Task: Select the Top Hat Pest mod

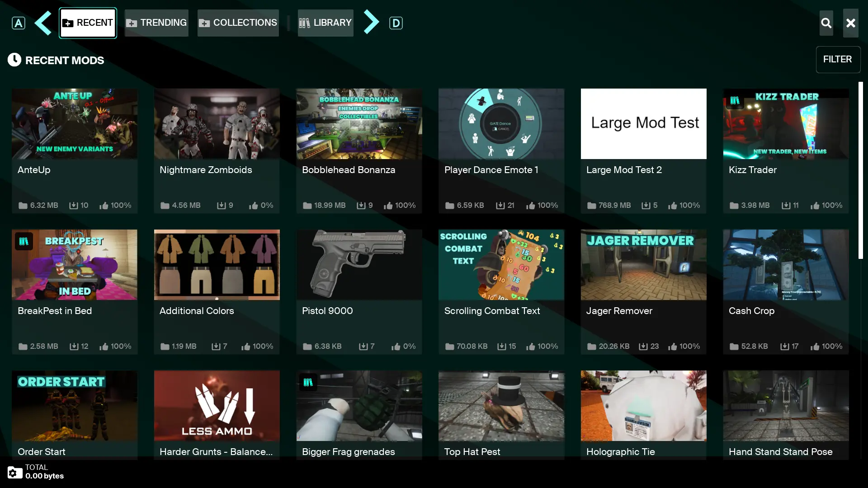Action: pyautogui.click(x=501, y=415)
